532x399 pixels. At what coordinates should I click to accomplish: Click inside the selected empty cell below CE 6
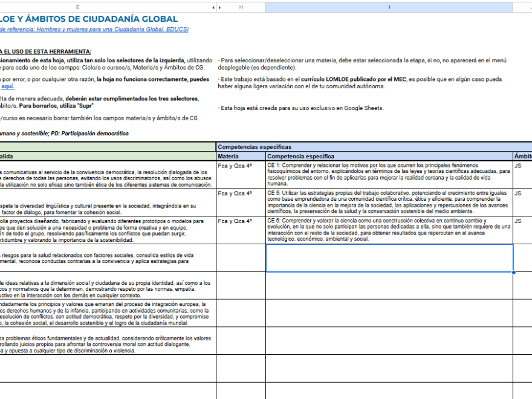click(x=389, y=258)
